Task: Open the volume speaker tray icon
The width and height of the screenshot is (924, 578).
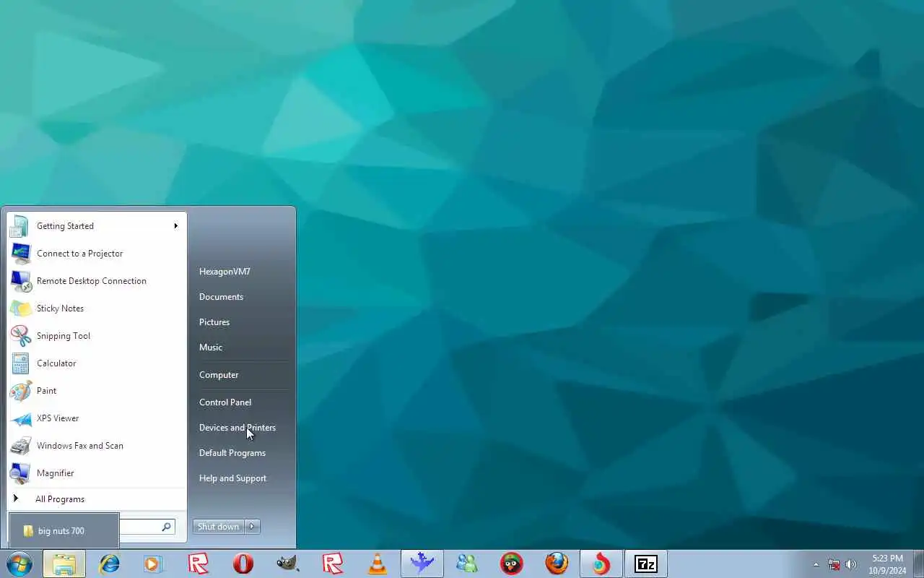Action: (851, 564)
